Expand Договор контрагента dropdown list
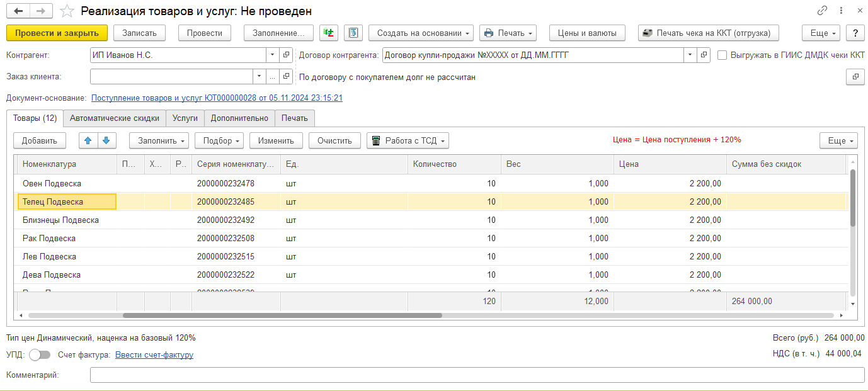The width and height of the screenshot is (868, 391). (690, 55)
